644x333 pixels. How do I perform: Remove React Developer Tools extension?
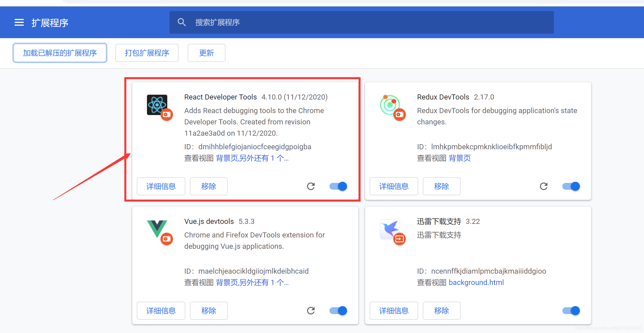(x=209, y=186)
